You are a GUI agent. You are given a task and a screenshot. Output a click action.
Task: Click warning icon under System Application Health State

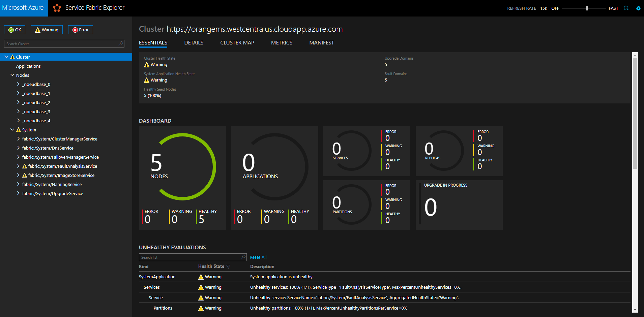pos(147,80)
